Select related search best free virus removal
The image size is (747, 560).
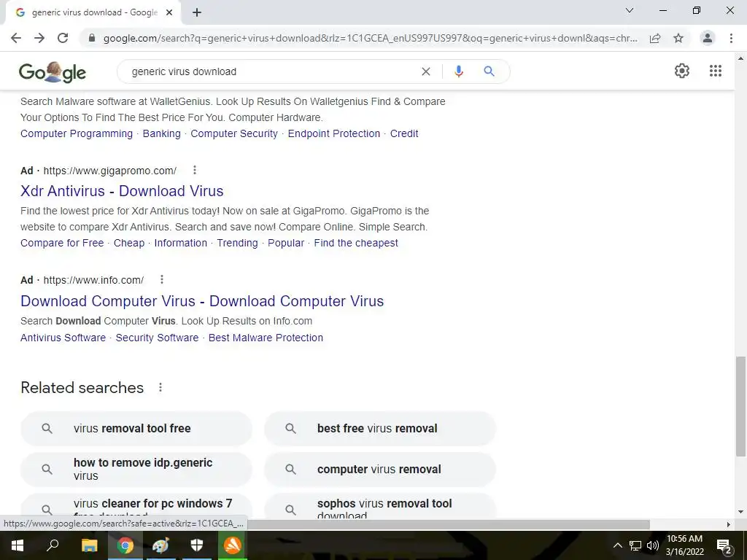[x=379, y=429]
